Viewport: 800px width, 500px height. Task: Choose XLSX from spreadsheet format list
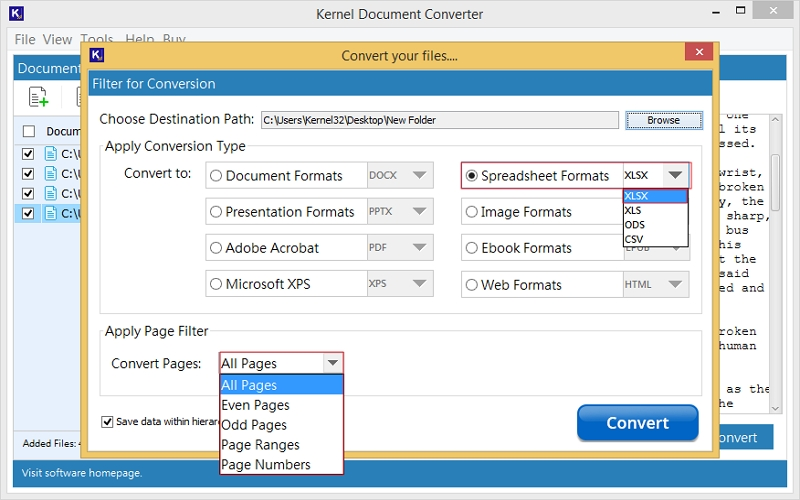coord(655,196)
